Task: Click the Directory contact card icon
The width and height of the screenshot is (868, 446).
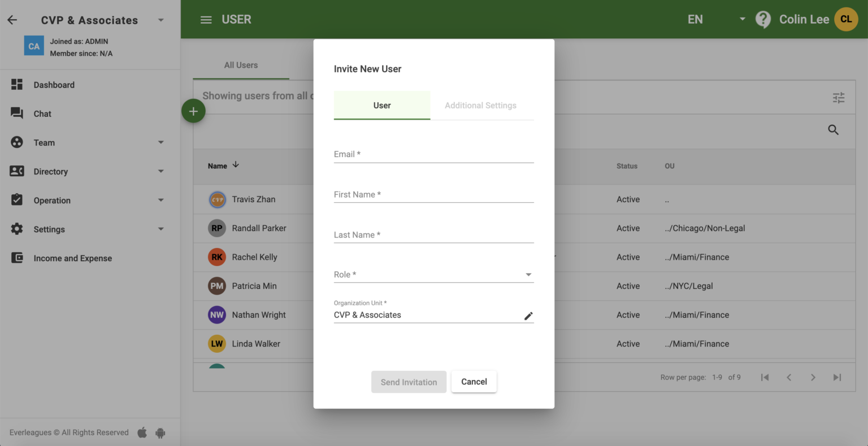Action: click(17, 171)
